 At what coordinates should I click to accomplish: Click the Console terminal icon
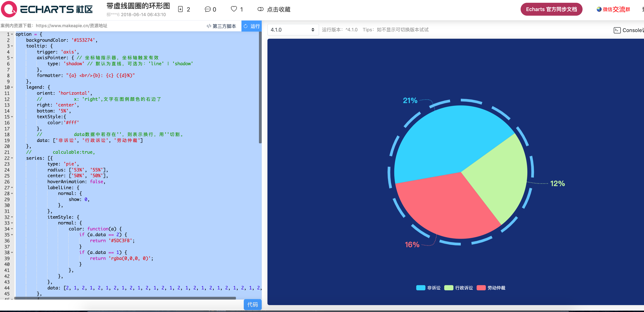pyautogui.click(x=617, y=30)
